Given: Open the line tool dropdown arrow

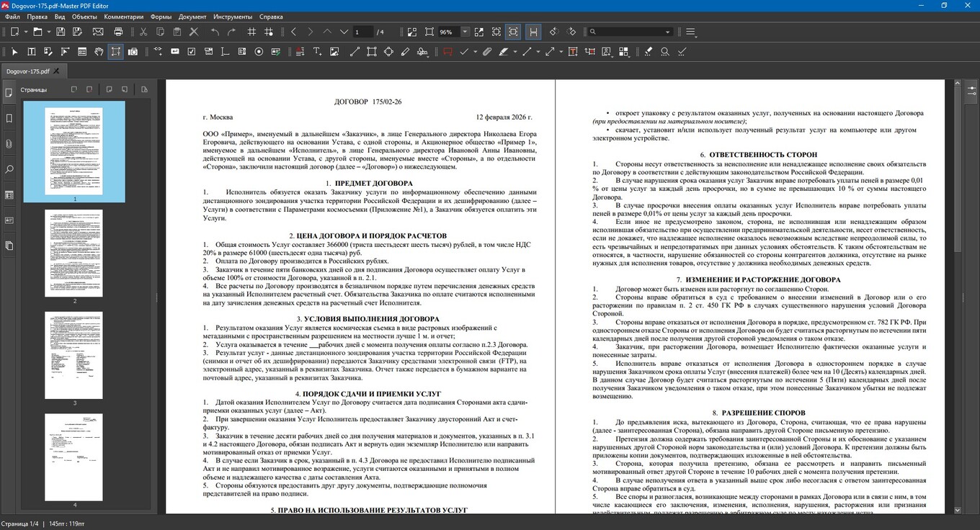Looking at the screenshot, I should pos(538,52).
